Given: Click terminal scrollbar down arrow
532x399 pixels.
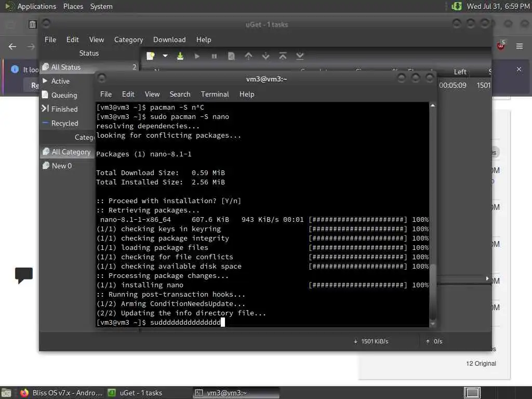Looking at the screenshot, I should point(433,324).
